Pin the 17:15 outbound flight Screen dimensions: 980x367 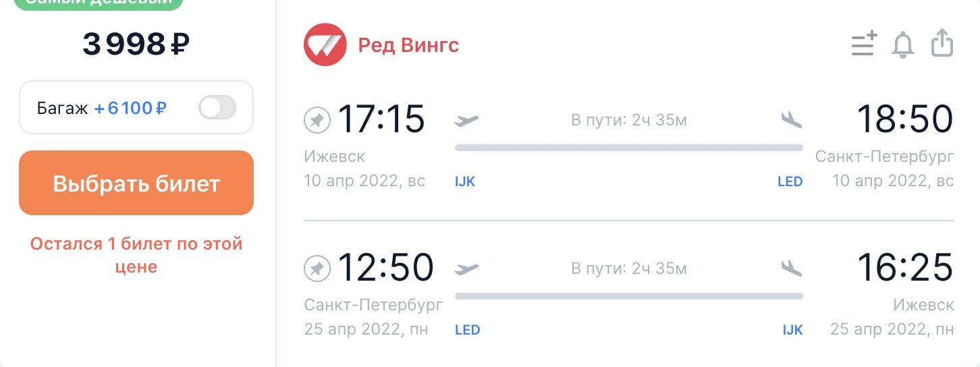click(x=316, y=121)
